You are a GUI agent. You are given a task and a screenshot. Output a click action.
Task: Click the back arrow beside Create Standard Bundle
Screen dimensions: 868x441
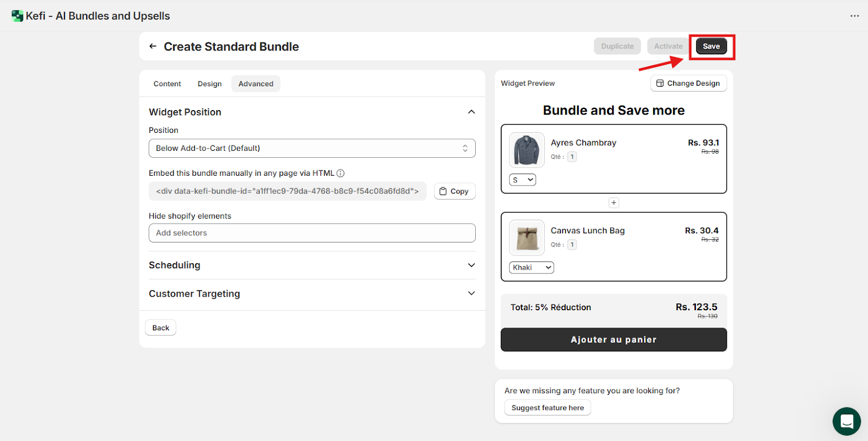click(153, 47)
